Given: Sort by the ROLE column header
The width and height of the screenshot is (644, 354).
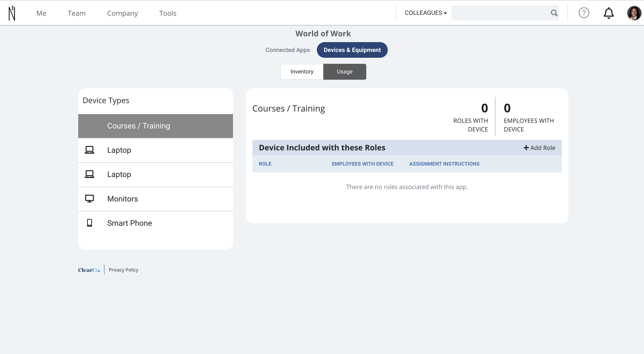Looking at the screenshot, I should tap(265, 164).
